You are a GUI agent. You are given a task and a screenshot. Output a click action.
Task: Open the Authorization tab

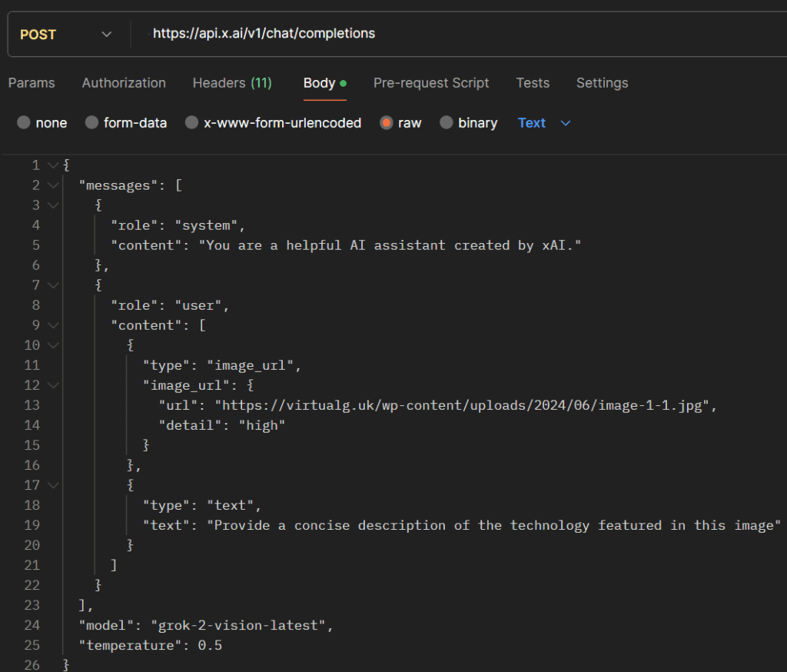pyautogui.click(x=124, y=83)
